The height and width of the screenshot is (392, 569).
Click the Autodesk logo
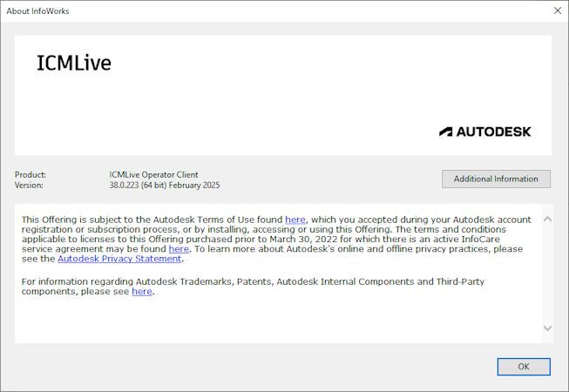coord(484,132)
